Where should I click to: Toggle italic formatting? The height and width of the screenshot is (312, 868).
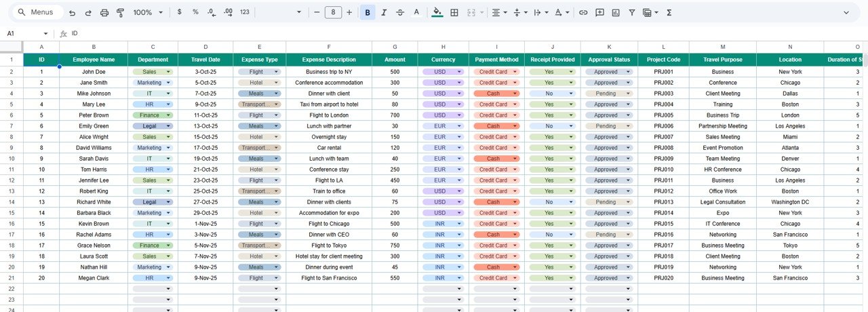point(384,12)
